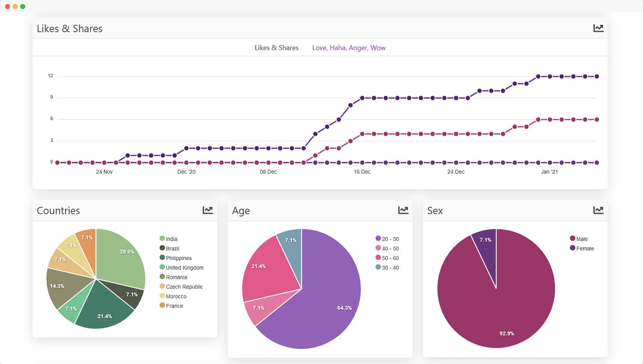Viewport: 643px width, 364px height.
Task: Toggle India in the Countries legend
Action: pos(168,239)
